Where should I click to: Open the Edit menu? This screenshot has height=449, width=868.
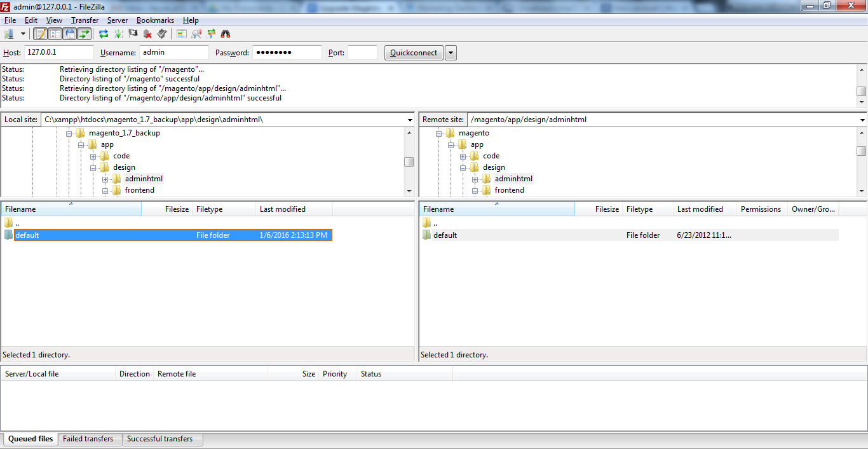click(x=31, y=20)
